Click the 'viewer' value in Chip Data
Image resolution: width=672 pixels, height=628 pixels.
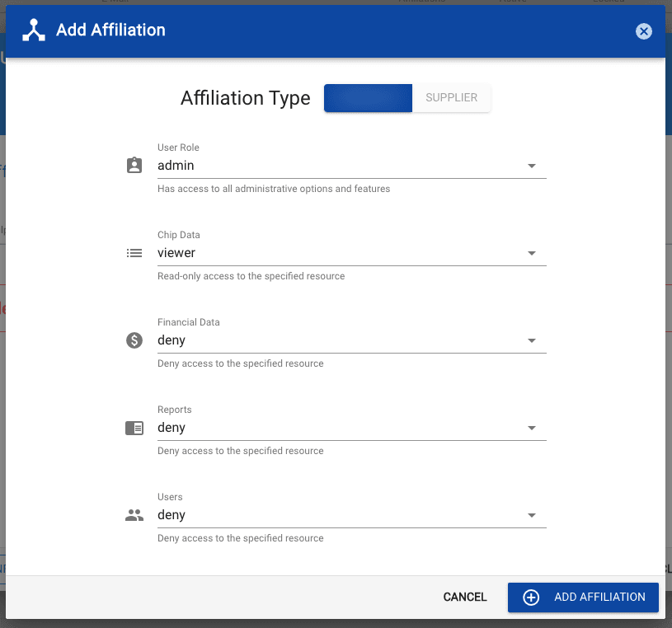[x=176, y=253]
